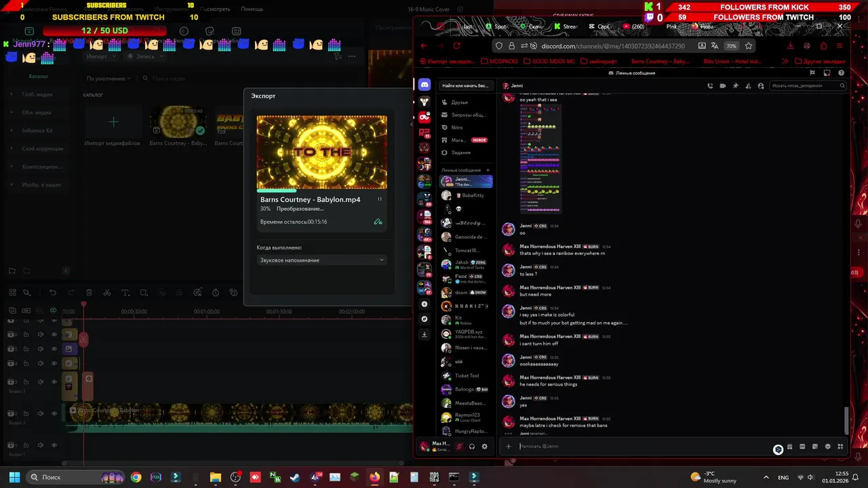This screenshot has width=868, height=488.
Task: Start a voice call with Jenni
Action: pos(710,86)
